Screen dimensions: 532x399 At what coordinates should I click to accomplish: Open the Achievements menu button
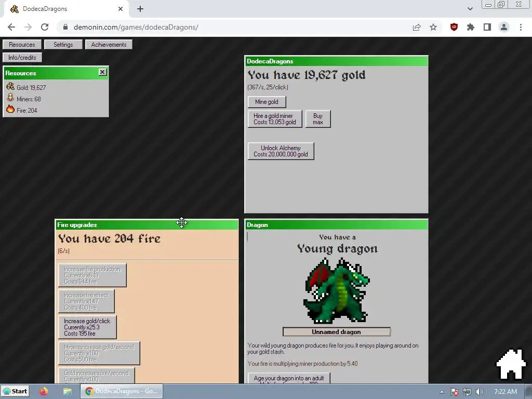click(x=109, y=45)
